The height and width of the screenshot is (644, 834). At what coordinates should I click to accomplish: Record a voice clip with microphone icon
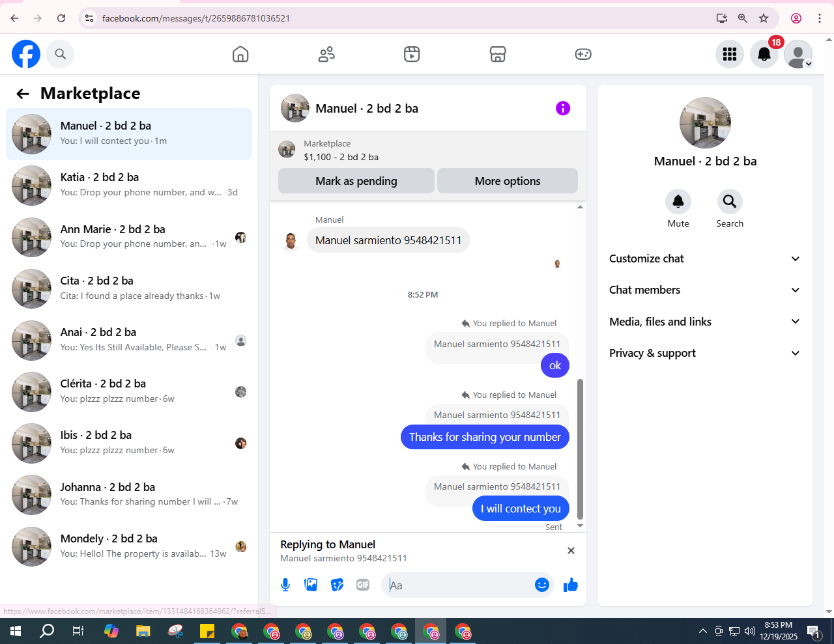[285, 585]
